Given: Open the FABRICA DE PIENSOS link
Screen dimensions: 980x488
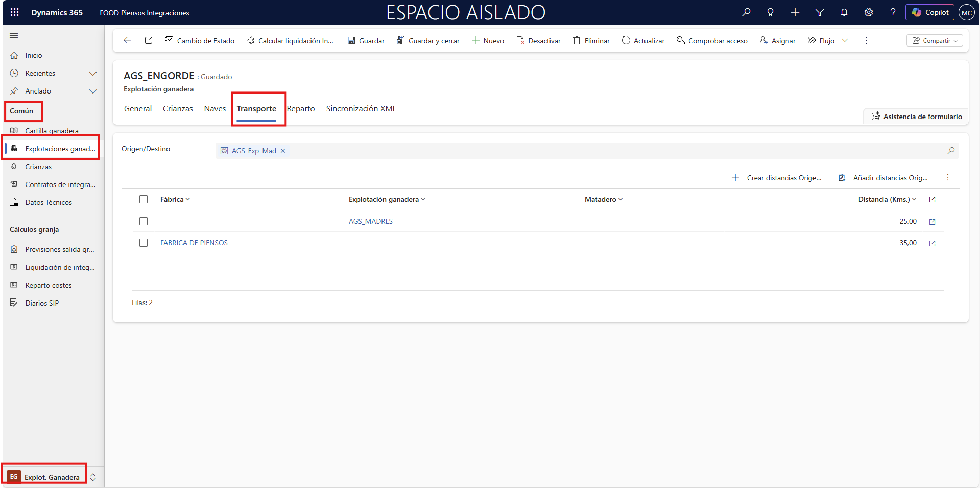Looking at the screenshot, I should point(194,243).
